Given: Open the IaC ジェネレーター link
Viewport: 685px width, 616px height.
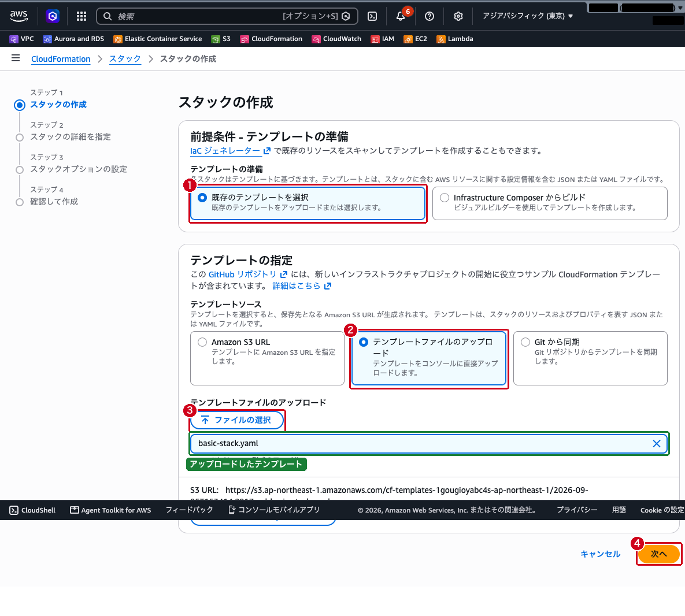Looking at the screenshot, I should point(230,151).
